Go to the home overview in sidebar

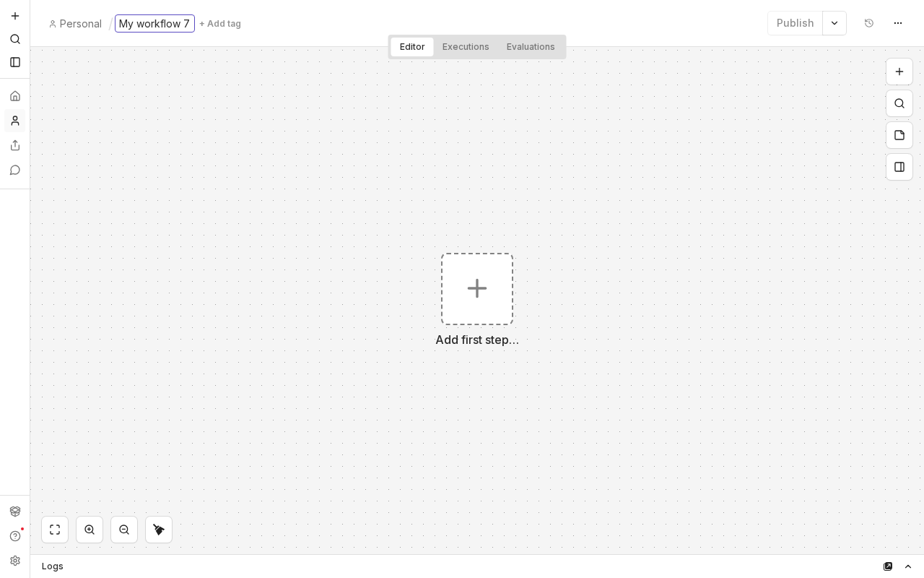point(15,96)
